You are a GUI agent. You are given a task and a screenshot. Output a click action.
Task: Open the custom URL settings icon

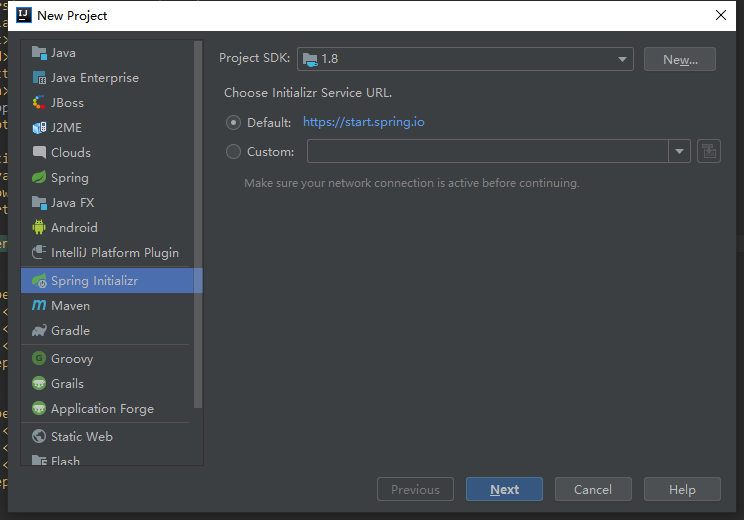[x=709, y=152]
